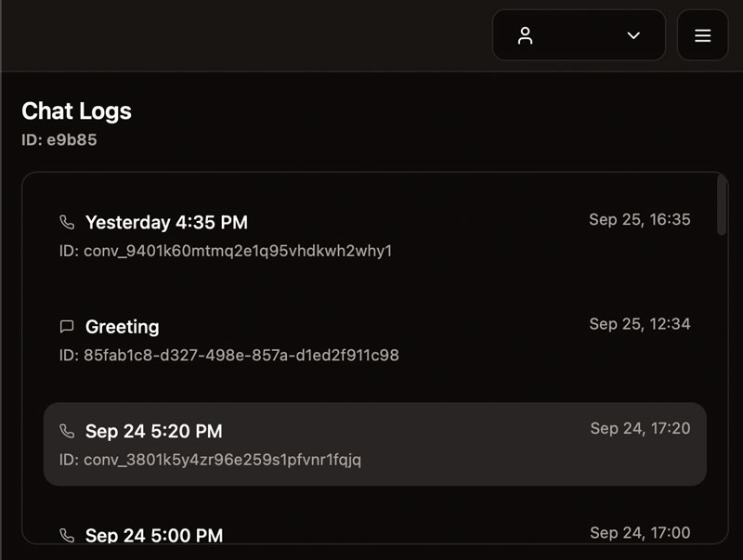The image size is (743, 560).
Task: Open the hamburger menu button
Action: click(703, 35)
